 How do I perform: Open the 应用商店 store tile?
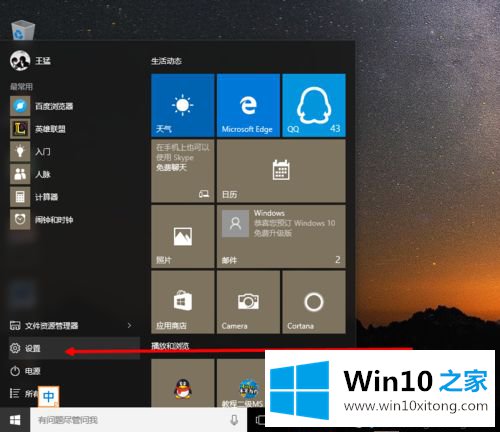point(183,302)
